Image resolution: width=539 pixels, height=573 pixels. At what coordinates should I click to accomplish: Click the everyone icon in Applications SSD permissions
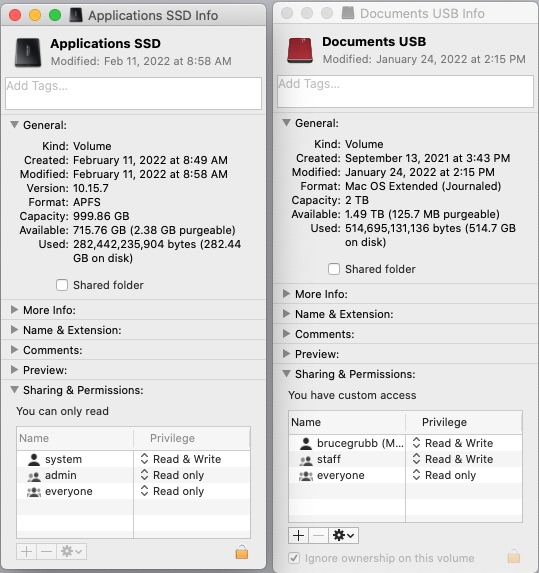tap(34, 492)
